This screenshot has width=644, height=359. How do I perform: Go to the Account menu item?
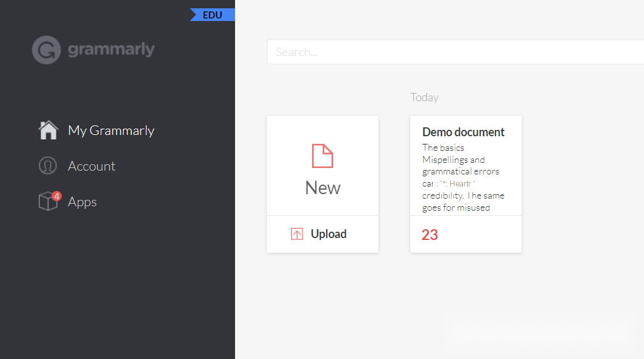pos(92,166)
